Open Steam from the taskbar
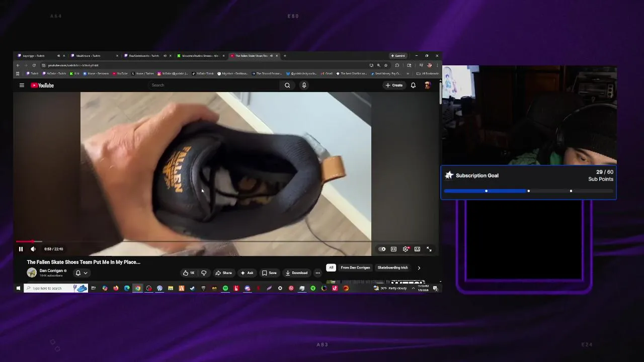The image size is (644, 362). [192, 288]
